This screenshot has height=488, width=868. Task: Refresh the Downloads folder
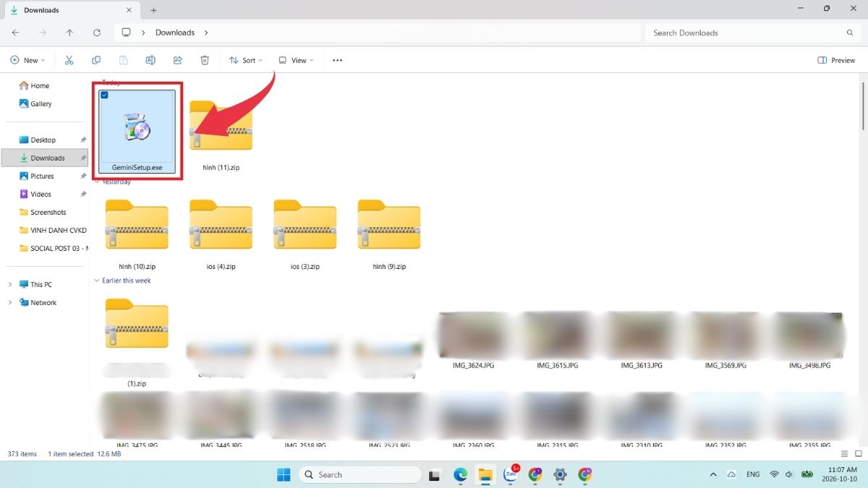click(x=97, y=33)
